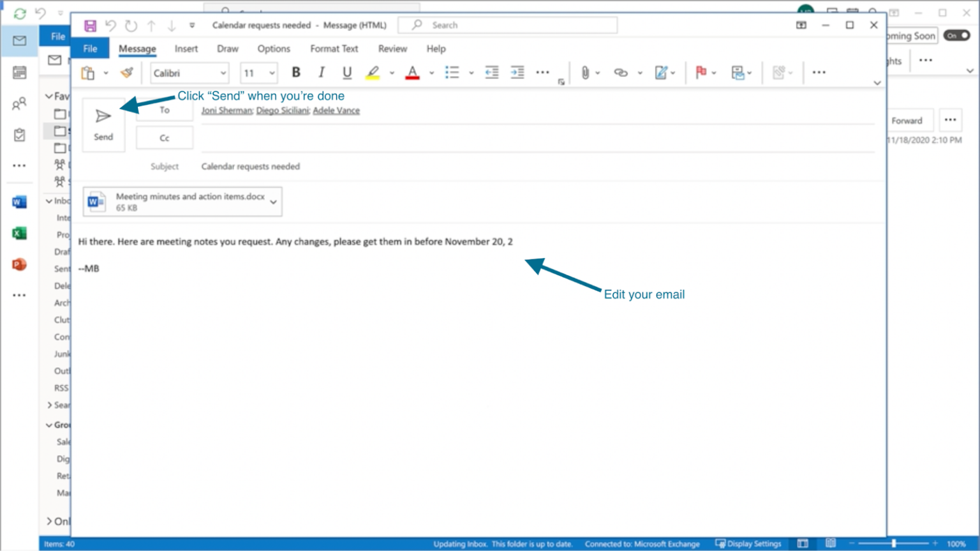Open the Word app icon in the sidebar
Screen dimensions: 980x551
[x=19, y=202]
